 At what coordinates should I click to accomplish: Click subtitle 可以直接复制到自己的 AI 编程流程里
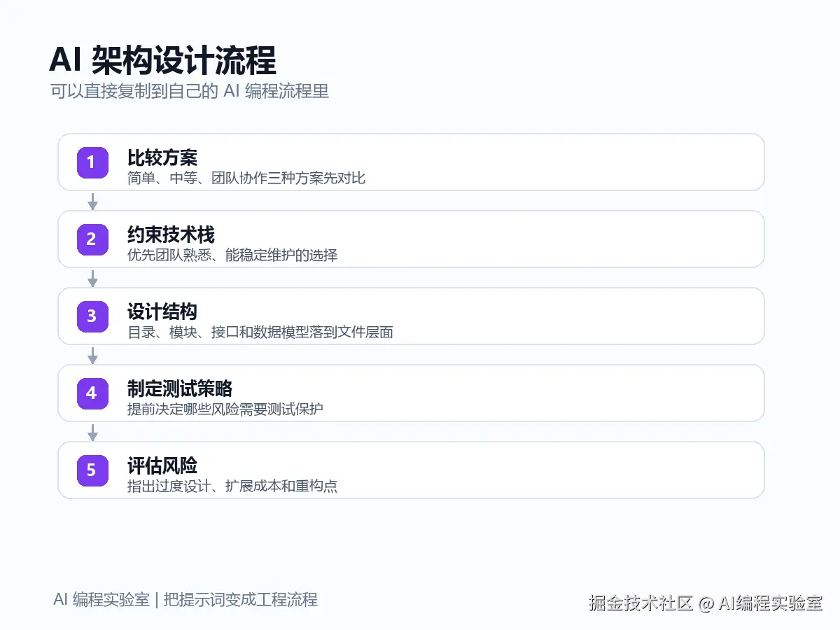(190, 92)
